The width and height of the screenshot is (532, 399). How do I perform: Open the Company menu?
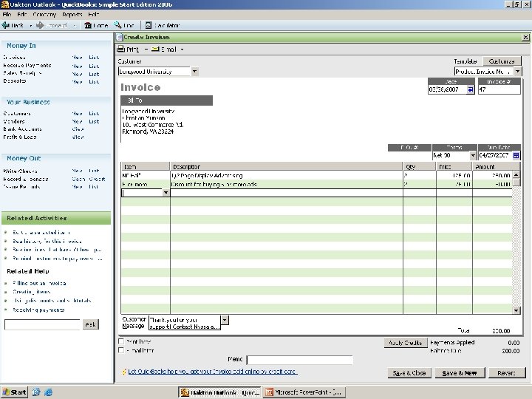coord(44,15)
